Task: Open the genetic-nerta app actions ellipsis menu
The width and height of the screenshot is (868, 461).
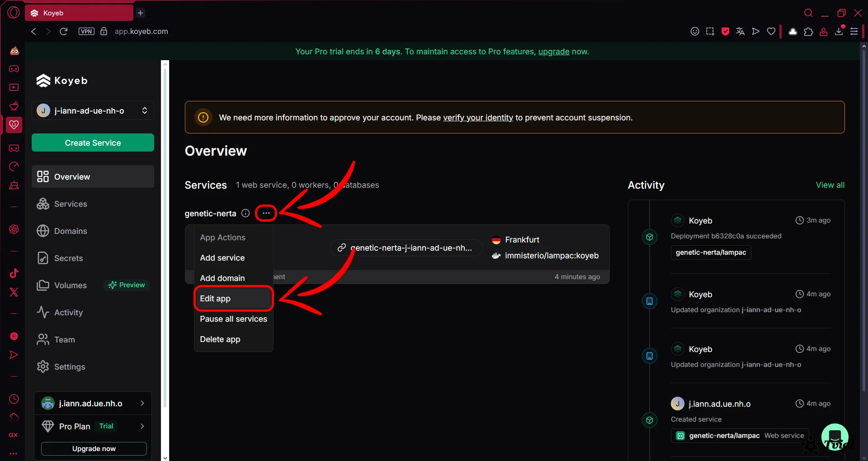Action: [x=266, y=213]
